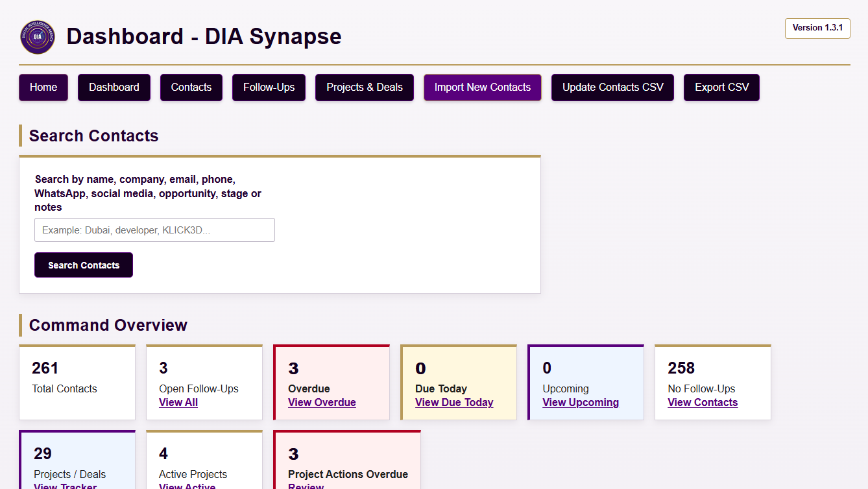The width and height of the screenshot is (868, 489).
Task: Go to the Dashboard nav button
Action: pos(114,88)
